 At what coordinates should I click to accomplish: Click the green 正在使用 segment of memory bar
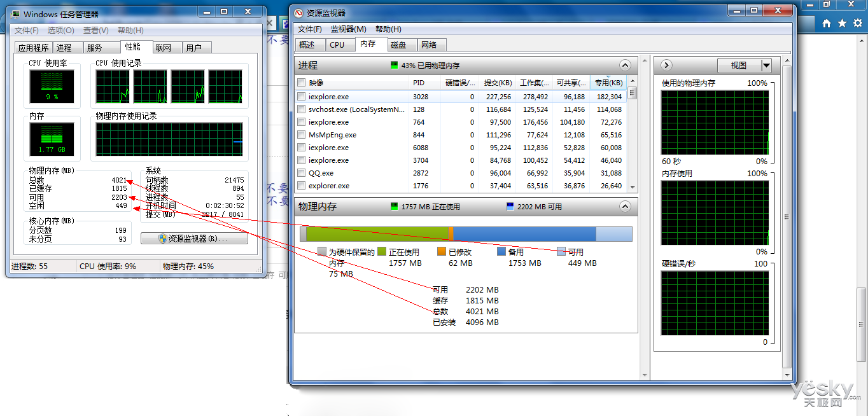pos(377,233)
